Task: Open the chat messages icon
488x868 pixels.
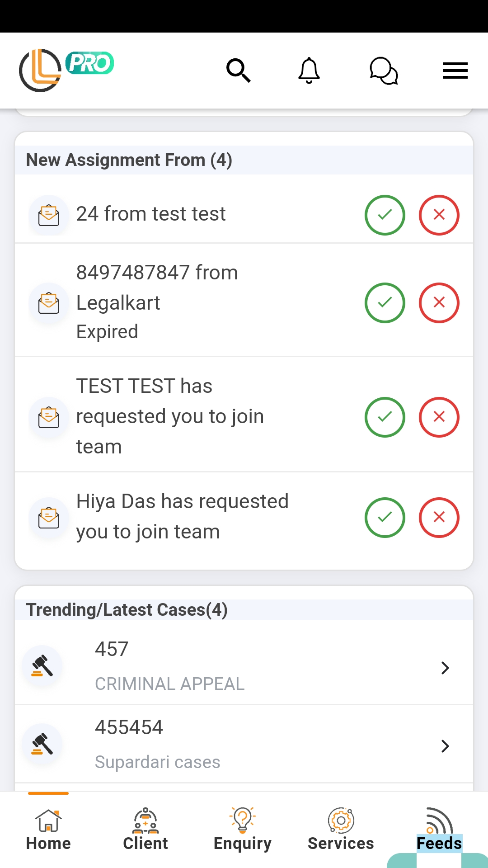Action: [x=384, y=71]
